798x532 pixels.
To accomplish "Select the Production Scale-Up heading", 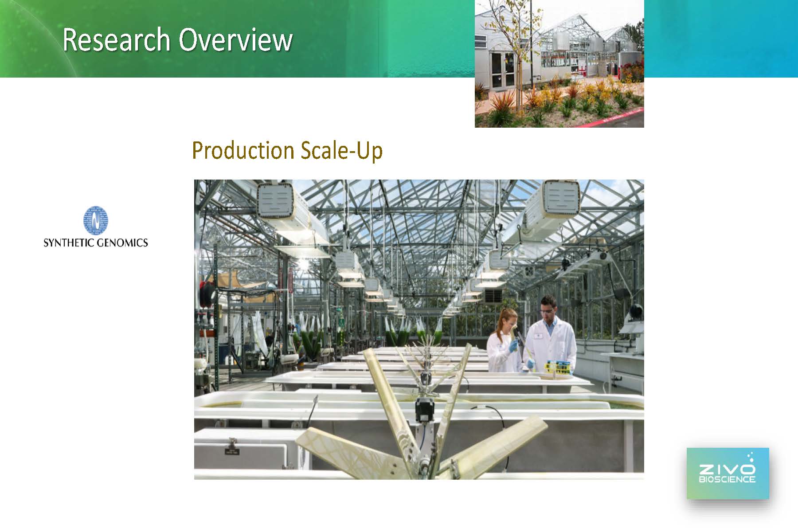I will click(287, 150).
